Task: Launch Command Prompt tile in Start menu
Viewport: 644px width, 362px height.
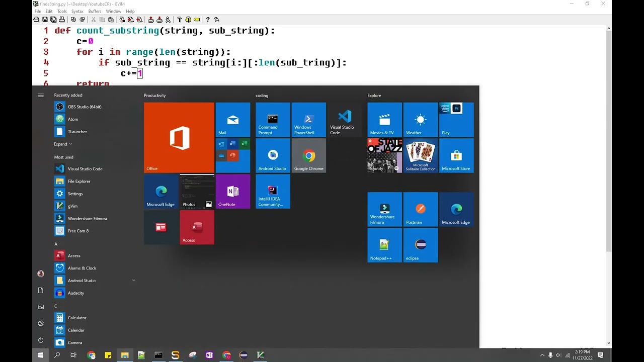Action: [x=273, y=120]
